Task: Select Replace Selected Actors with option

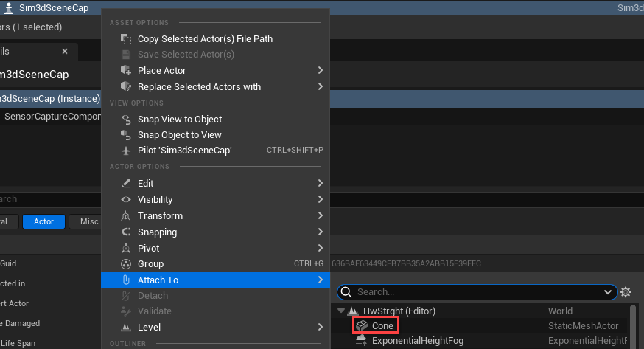Action: 199,87
